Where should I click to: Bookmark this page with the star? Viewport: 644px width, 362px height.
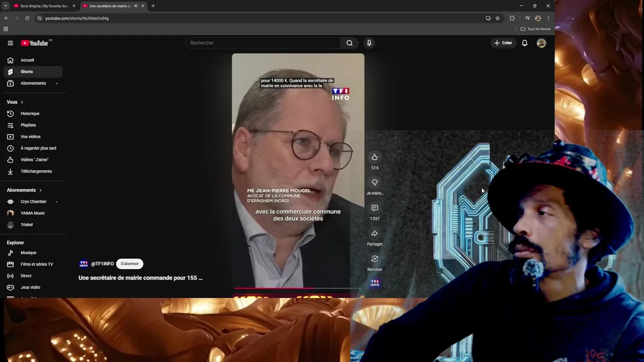[498, 18]
